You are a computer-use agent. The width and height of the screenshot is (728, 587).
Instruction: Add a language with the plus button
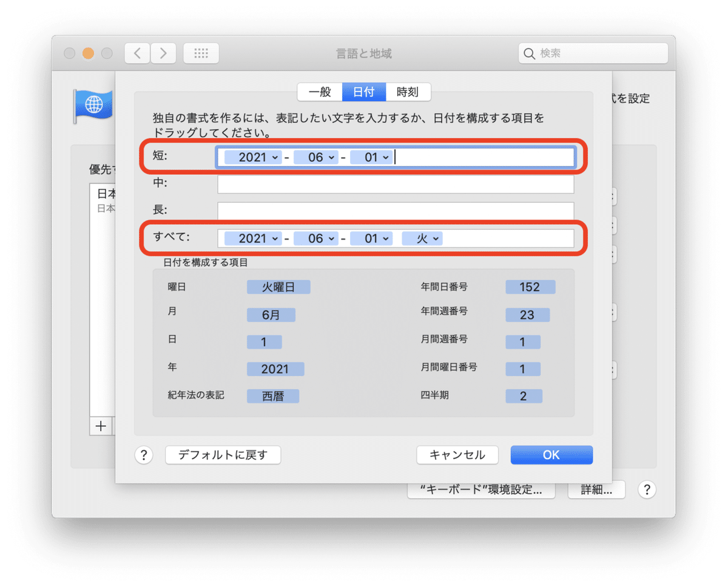pyautogui.click(x=101, y=426)
